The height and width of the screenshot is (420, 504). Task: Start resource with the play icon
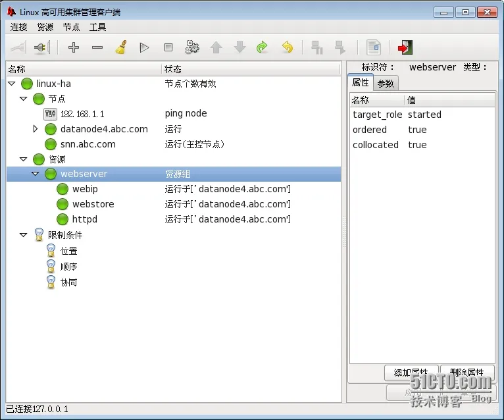tap(144, 47)
